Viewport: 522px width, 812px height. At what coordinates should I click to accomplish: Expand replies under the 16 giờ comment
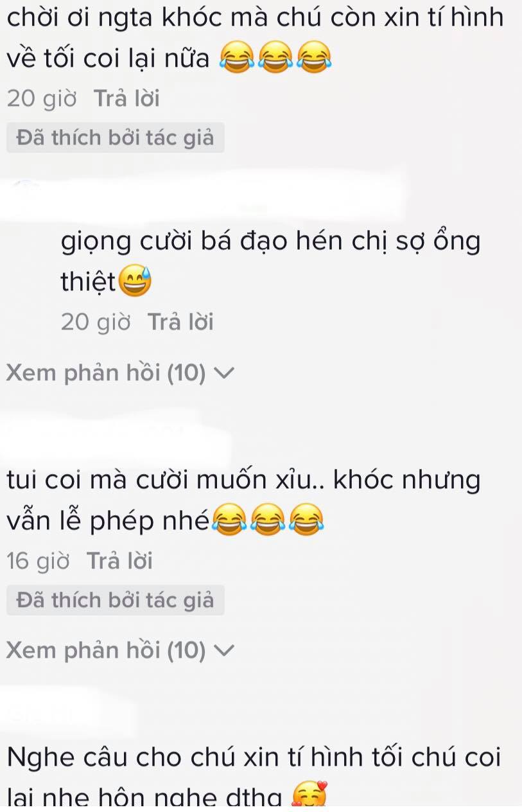tap(121, 651)
